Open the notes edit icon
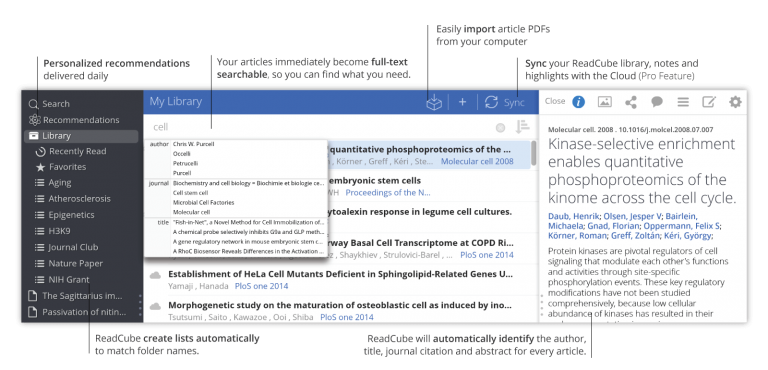 tap(709, 101)
